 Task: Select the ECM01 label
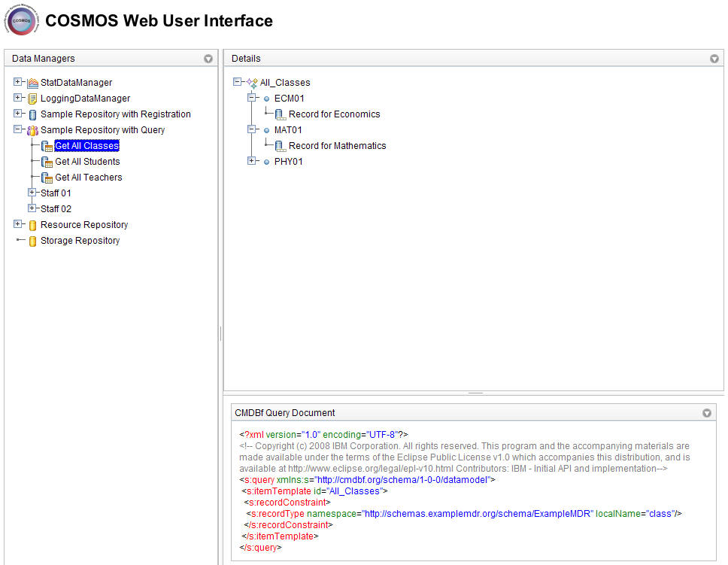coord(290,99)
